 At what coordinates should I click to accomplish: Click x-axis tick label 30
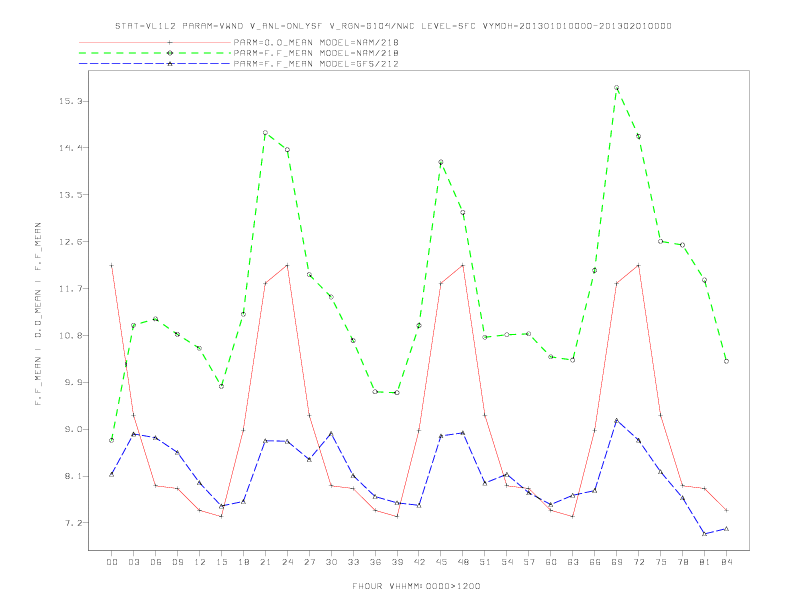pos(331,562)
